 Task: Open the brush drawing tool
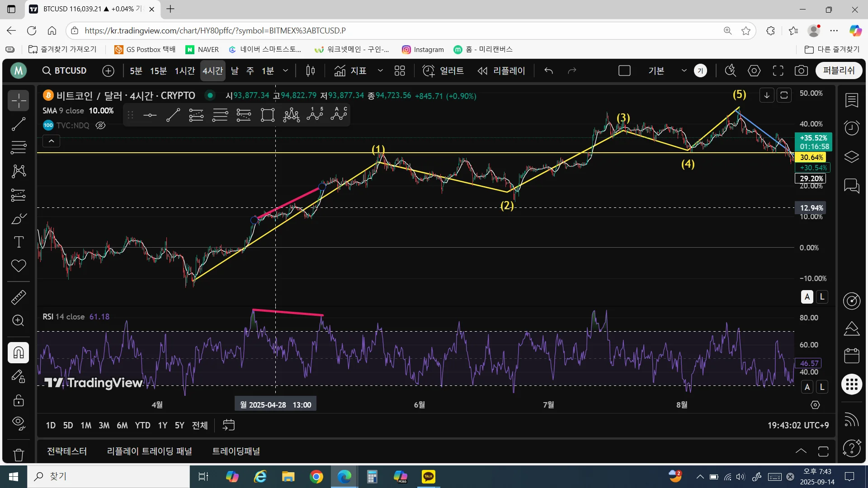pos(19,219)
